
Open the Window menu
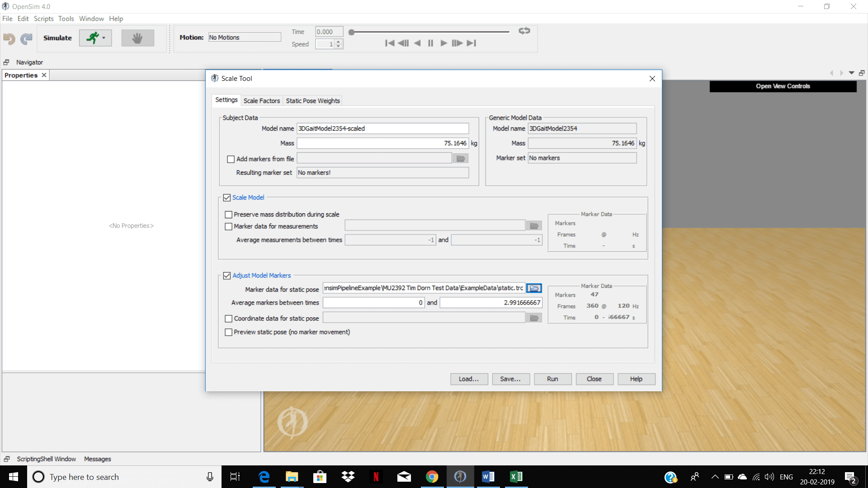pyautogui.click(x=91, y=19)
